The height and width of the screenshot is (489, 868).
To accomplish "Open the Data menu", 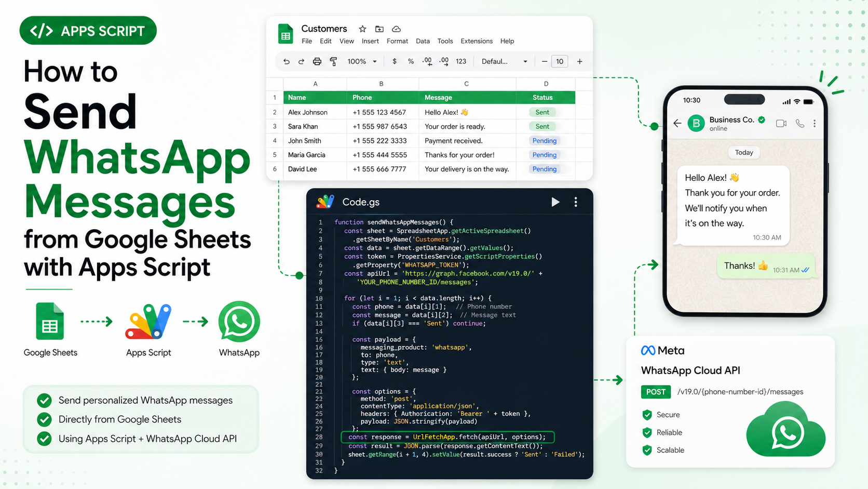I will tap(423, 41).
